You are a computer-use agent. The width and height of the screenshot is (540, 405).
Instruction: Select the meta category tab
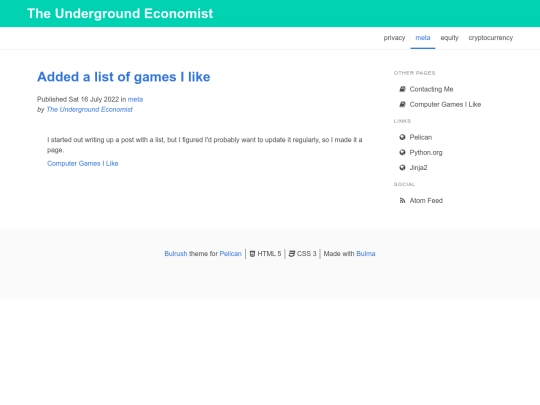[x=423, y=38]
